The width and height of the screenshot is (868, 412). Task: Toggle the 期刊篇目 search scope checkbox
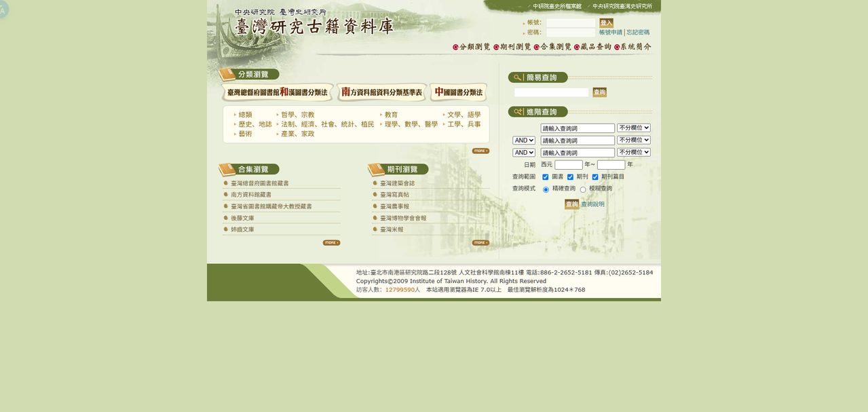[x=595, y=177]
